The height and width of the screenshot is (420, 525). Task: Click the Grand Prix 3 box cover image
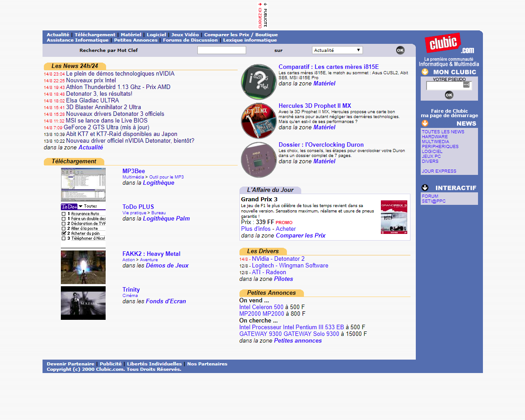point(394,217)
